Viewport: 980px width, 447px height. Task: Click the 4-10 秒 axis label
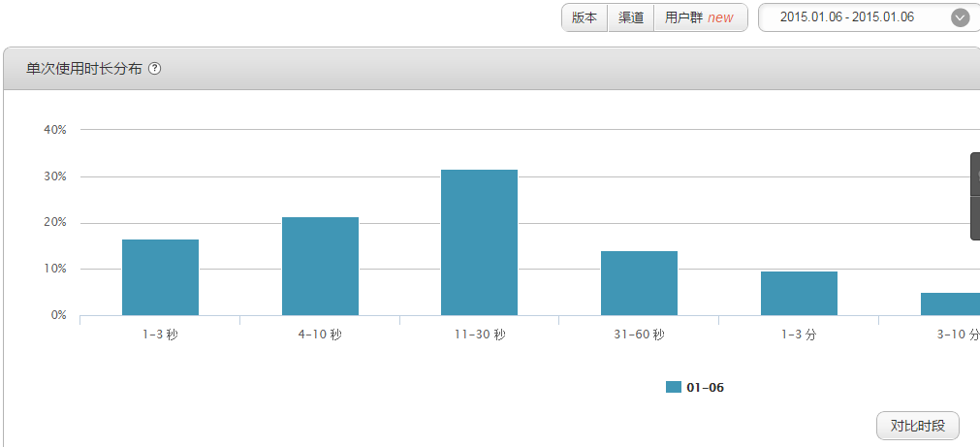click(320, 335)
